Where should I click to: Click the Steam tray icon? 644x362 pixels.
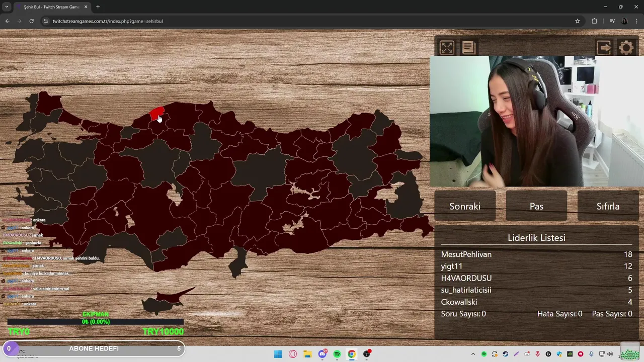[x=505, y=354]
